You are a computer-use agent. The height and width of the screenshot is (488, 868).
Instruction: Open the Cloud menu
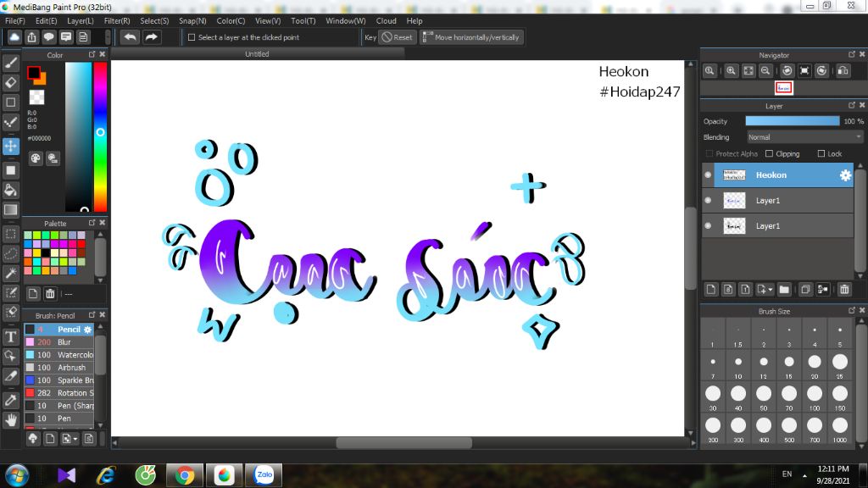click(x=386, y=21)
